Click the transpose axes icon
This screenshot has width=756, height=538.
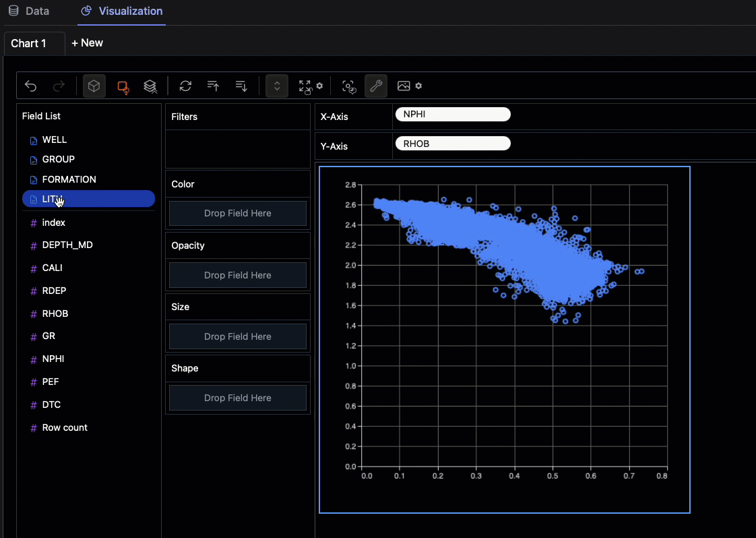[x=185, y=86]
